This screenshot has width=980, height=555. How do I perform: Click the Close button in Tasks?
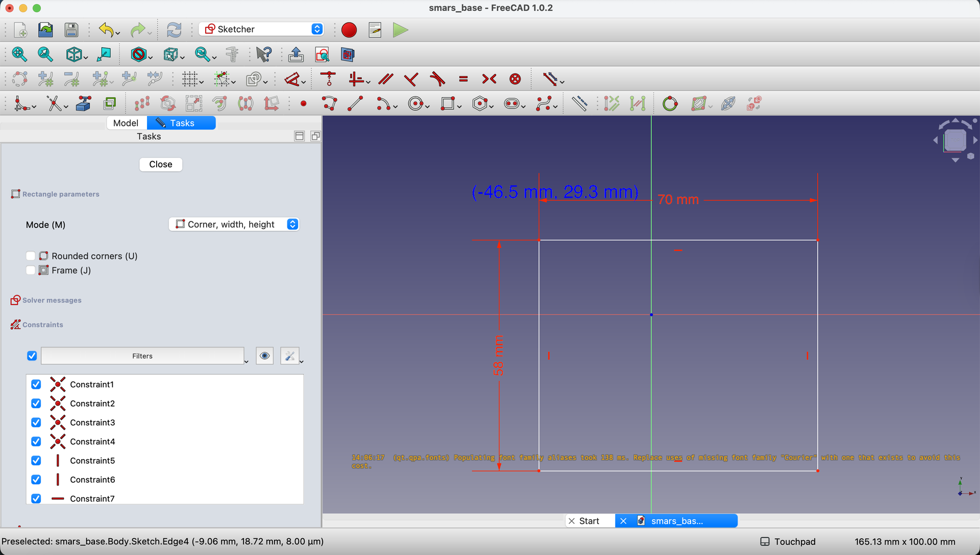point(161,164)
